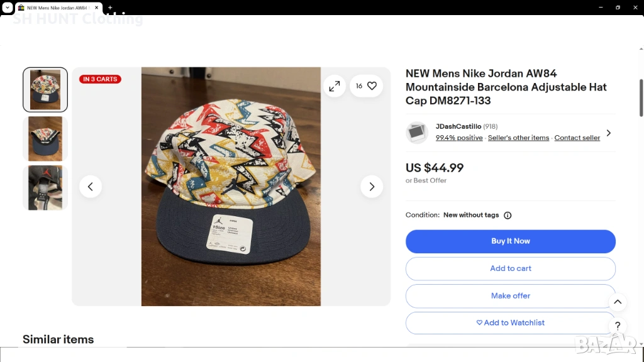
Task: Click the seller avatar for JDashCastillo
Action: pos(417,132)
